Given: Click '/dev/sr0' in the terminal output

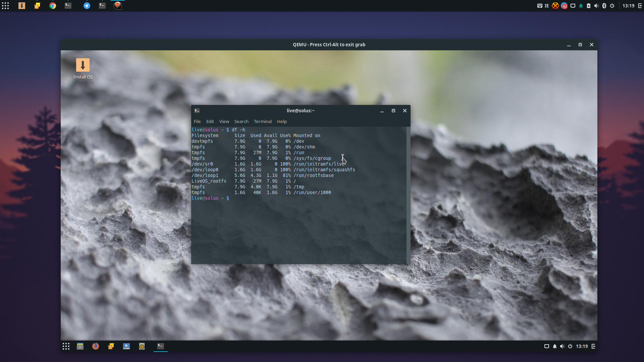Looking at the screenshot, I should point(202,164).
